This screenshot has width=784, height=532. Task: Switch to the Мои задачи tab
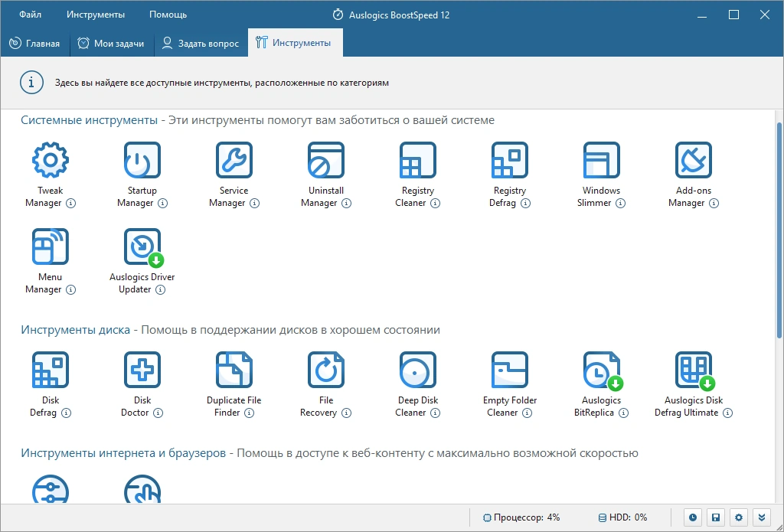pos(111,43)
